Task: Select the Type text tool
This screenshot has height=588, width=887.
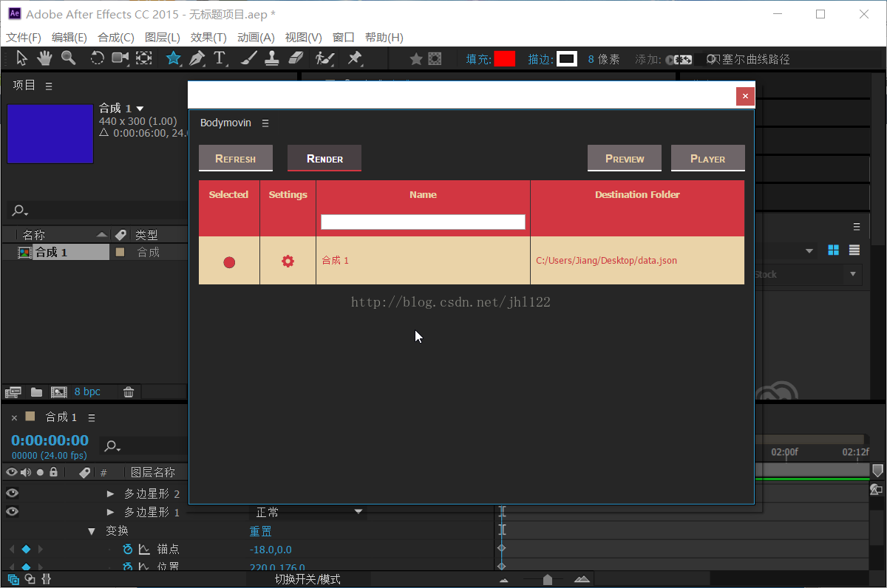Action: pyautogui.click(x=220, y=58)
